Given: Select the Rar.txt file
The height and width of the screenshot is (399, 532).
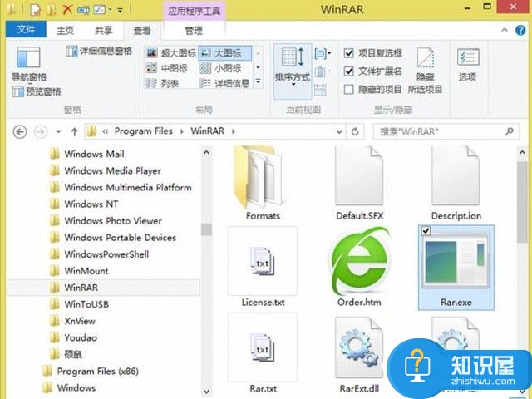Looking at the screenshot, I should tap(263, 352).
